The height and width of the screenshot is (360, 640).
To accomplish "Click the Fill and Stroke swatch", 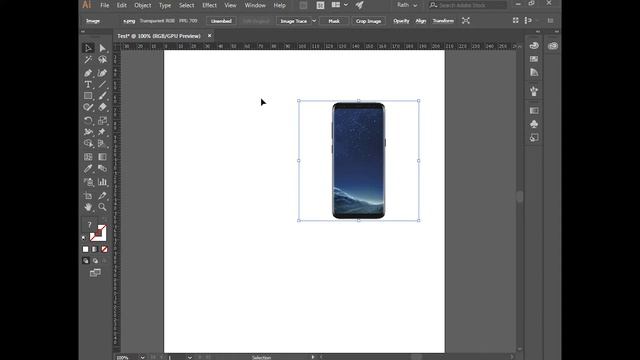I will (x=98, y=233).
